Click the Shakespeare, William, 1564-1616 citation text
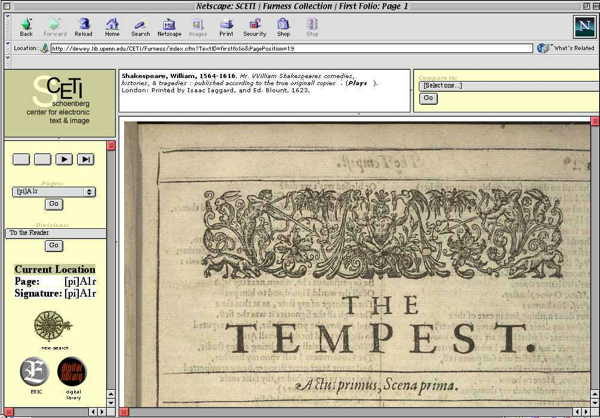 pos(178,76)
